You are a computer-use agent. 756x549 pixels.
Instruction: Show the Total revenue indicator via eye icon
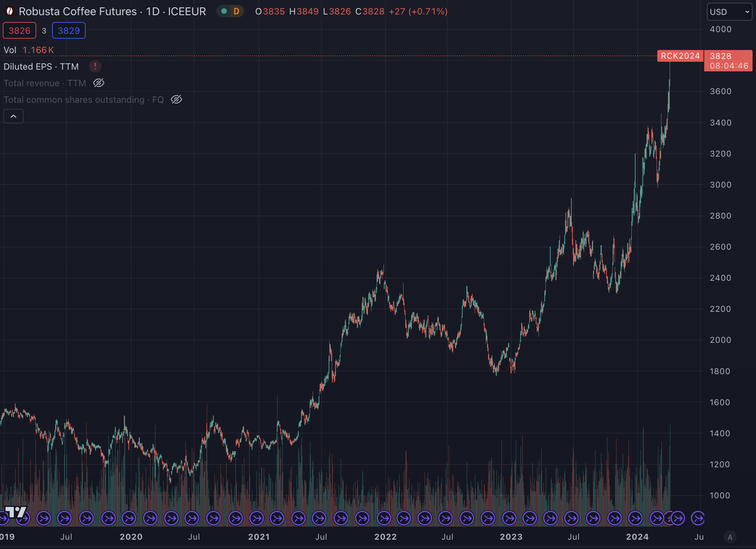pyautogui.click(x=98, y=83)
